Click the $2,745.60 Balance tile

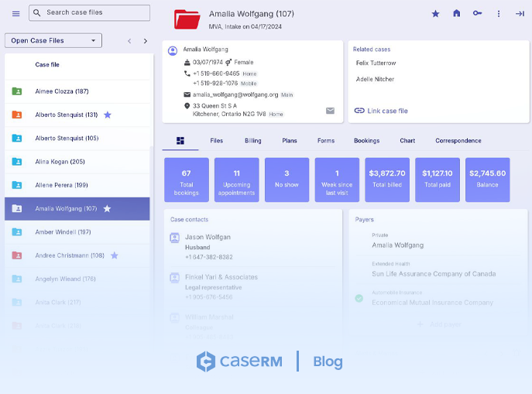click(488, 180)
